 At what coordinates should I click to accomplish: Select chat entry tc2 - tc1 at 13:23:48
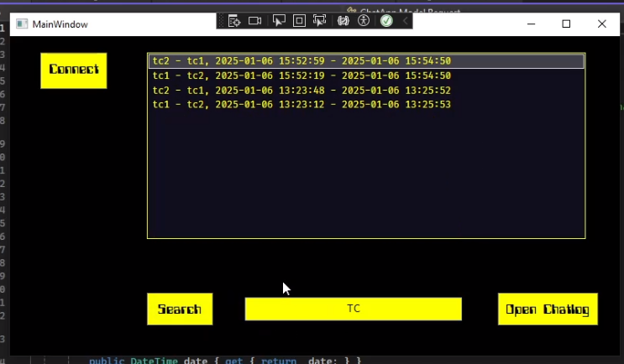(x=365, y=90)
